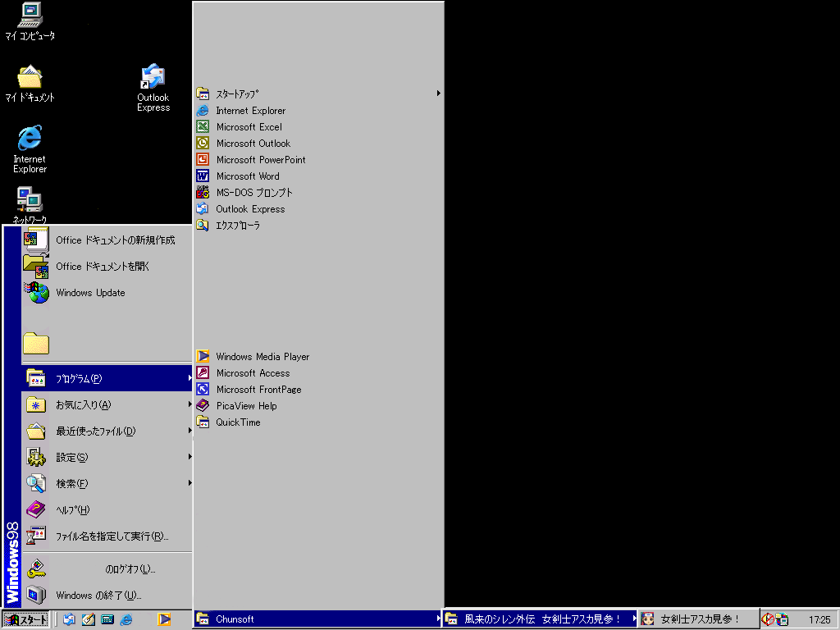Expand the お気に入り(A) submenu arrow
This screenshot has height=630, width=840.
tap(189, 404)
